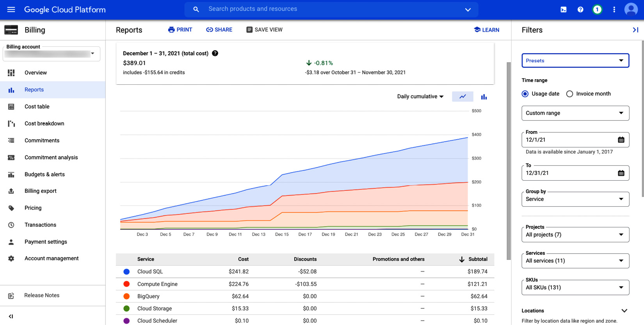Open the help question mark menu
644x325 pixels.
click(580, 9)
